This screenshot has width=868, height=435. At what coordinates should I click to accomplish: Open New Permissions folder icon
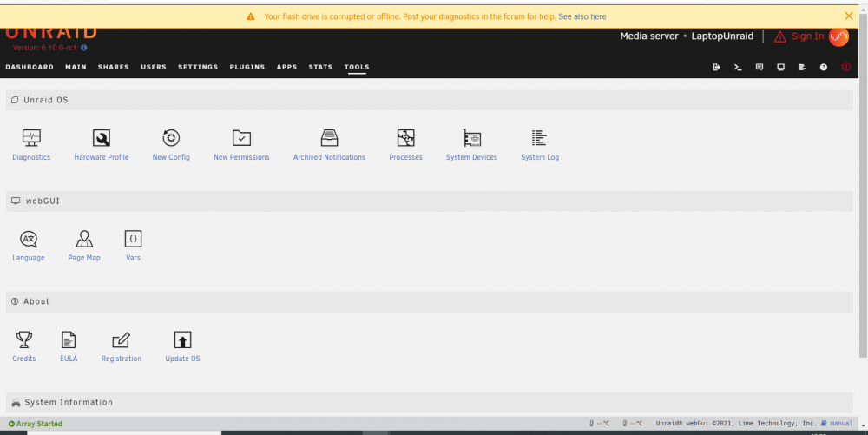click(x=241, y=138)
